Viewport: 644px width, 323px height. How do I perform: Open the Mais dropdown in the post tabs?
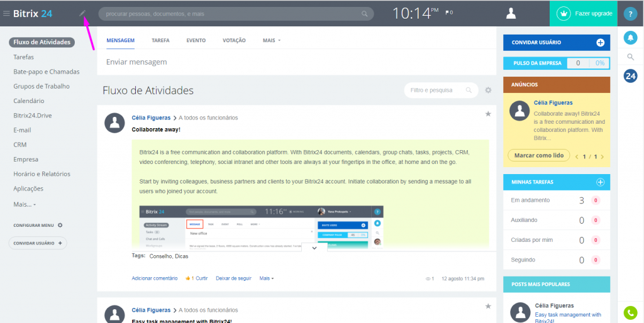(x=272, y=40)
